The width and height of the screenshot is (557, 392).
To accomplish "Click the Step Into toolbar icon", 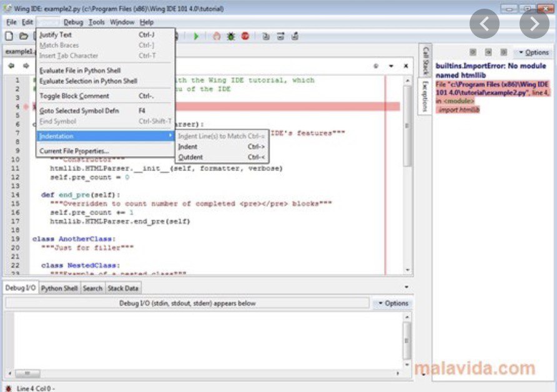I will click(x=266, y=36).
